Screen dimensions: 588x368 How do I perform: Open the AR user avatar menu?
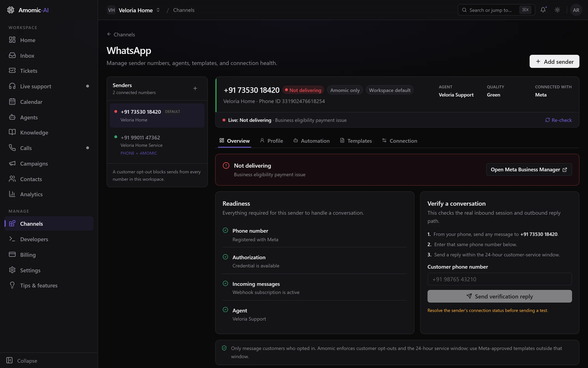point(576,10)
